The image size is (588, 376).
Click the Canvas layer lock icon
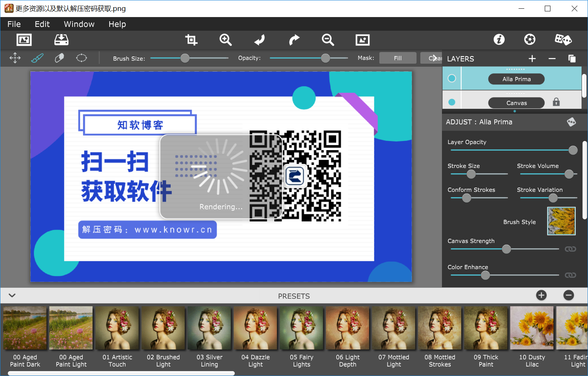[x=556, y=102]
